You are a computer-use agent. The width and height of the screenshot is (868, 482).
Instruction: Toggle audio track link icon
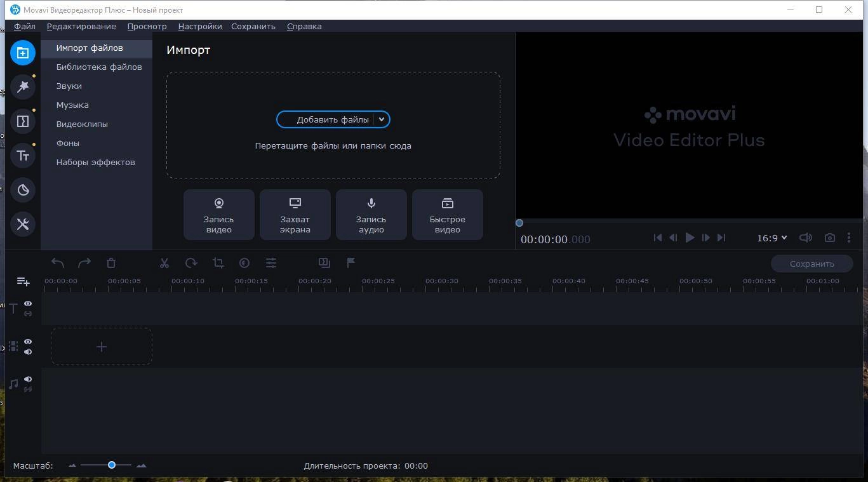click(x=28, y=389)
